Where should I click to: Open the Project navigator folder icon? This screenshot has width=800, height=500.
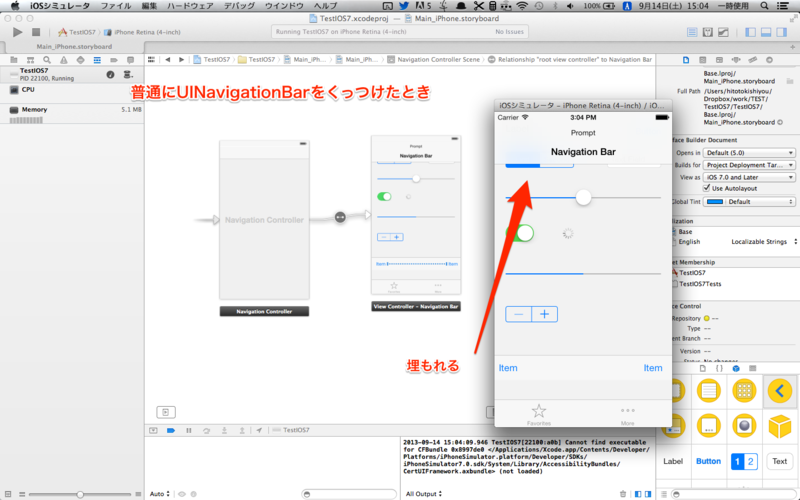(14, 60)
